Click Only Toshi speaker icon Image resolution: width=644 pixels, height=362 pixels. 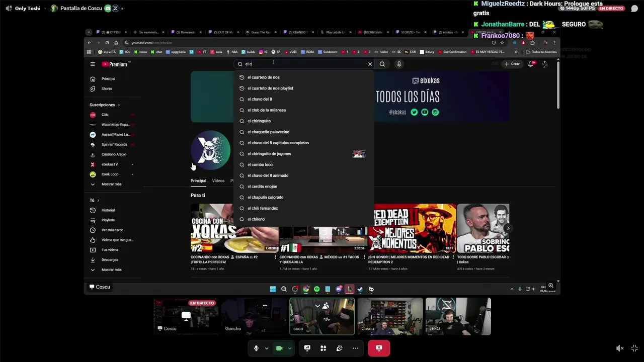(x=9, y=9)
